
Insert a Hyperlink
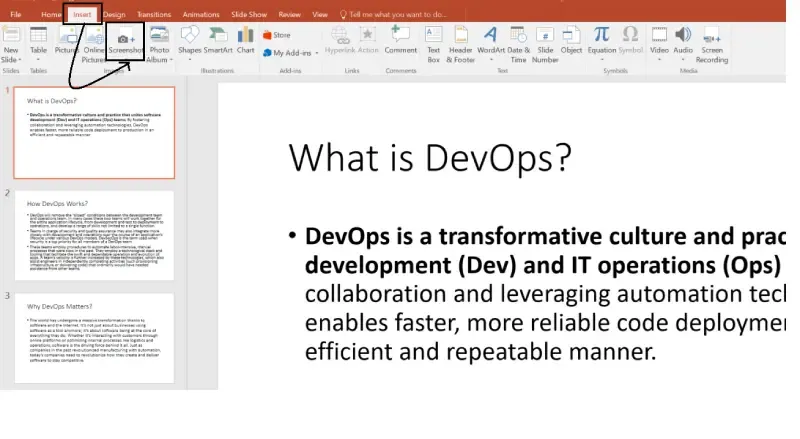[340, 40]
